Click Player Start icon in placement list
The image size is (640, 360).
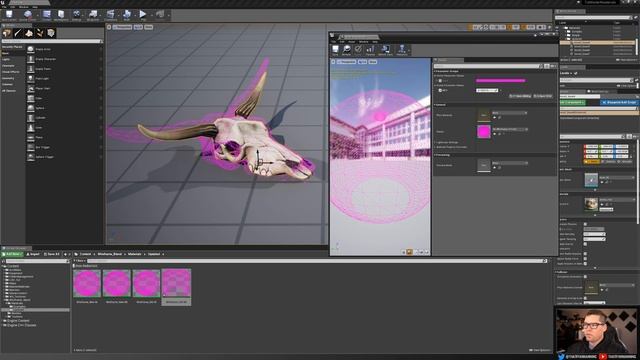(31, 89)
